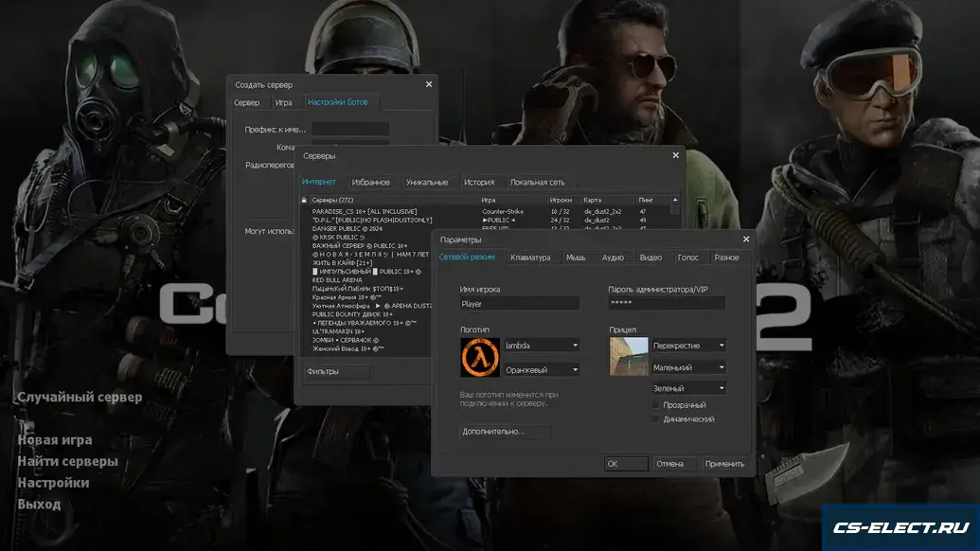The image size is (980, 551).
Task: Click Выход in main menu
Action: click(39, 504)
